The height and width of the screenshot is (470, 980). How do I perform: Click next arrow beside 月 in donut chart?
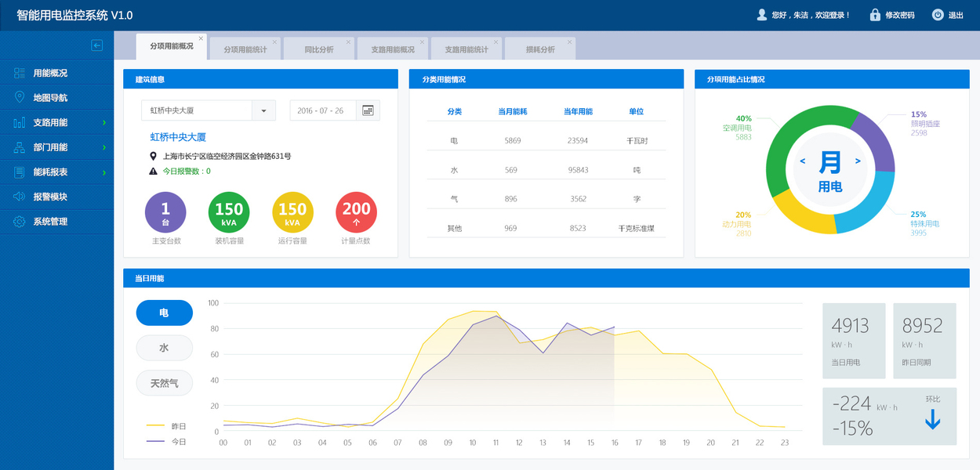[858, 161]
